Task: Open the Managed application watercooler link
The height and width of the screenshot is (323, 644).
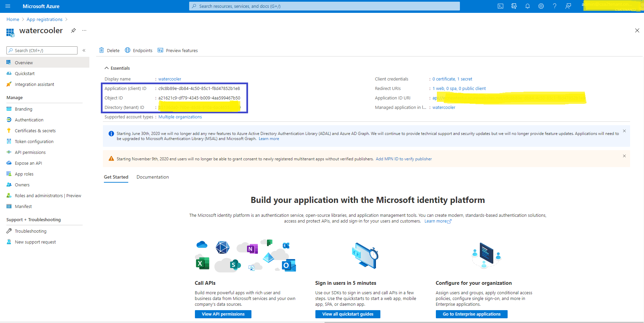Action: (x=444, y=107)
